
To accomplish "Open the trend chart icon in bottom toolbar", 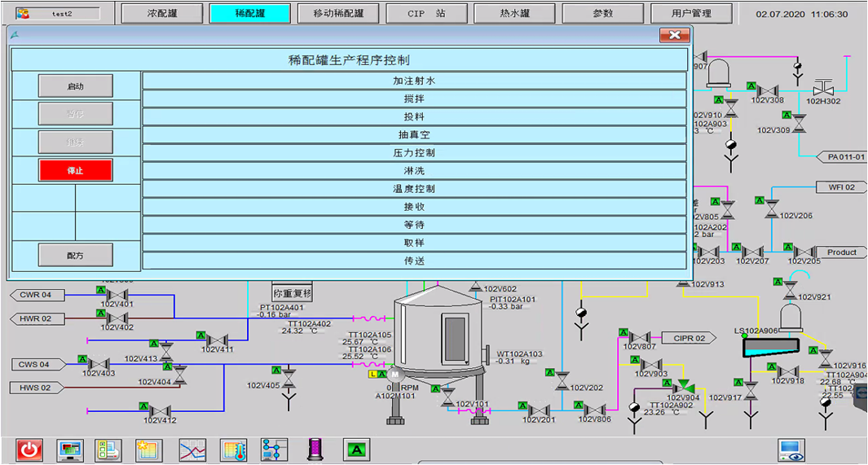I will [192, 449].
